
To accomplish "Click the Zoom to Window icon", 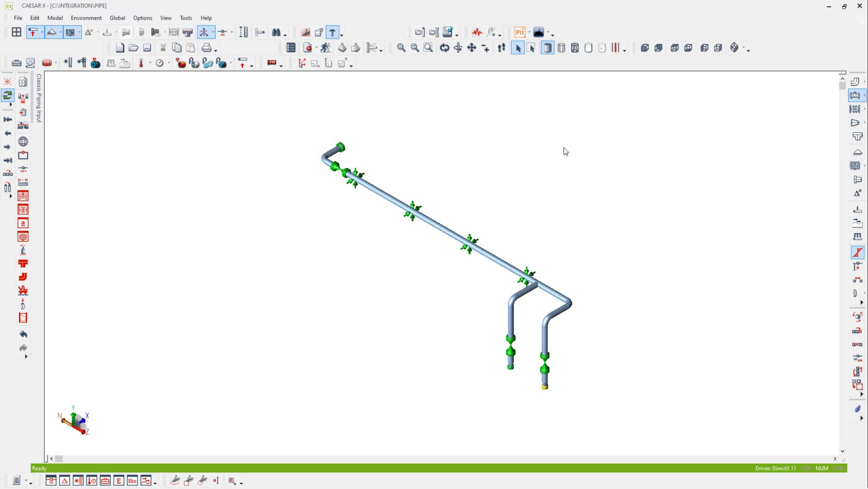I will (x=428, y=48).
